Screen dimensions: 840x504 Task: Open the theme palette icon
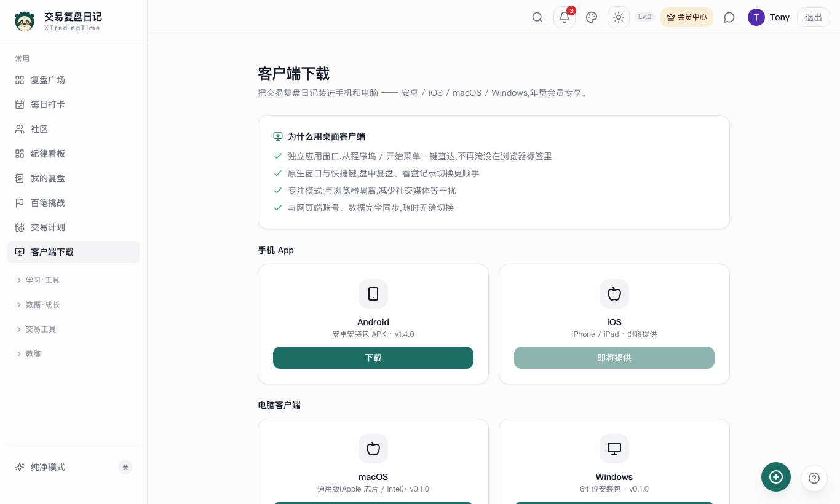[x=592, y=17]
